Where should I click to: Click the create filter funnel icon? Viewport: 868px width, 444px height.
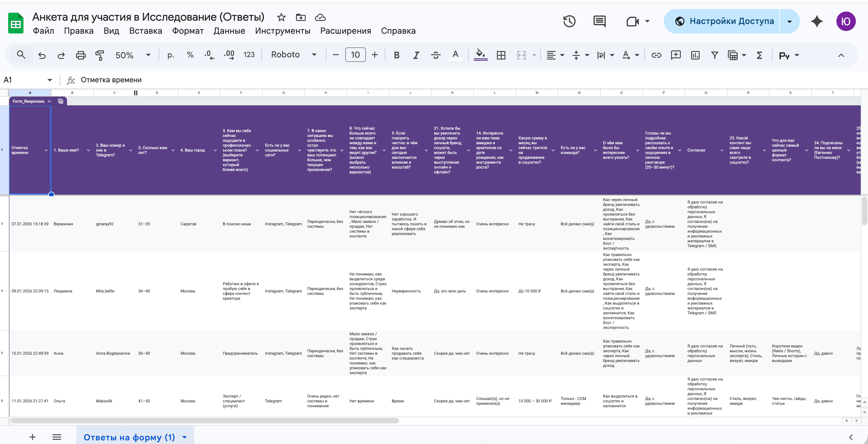pyautogui.click(x=714, y=55)
